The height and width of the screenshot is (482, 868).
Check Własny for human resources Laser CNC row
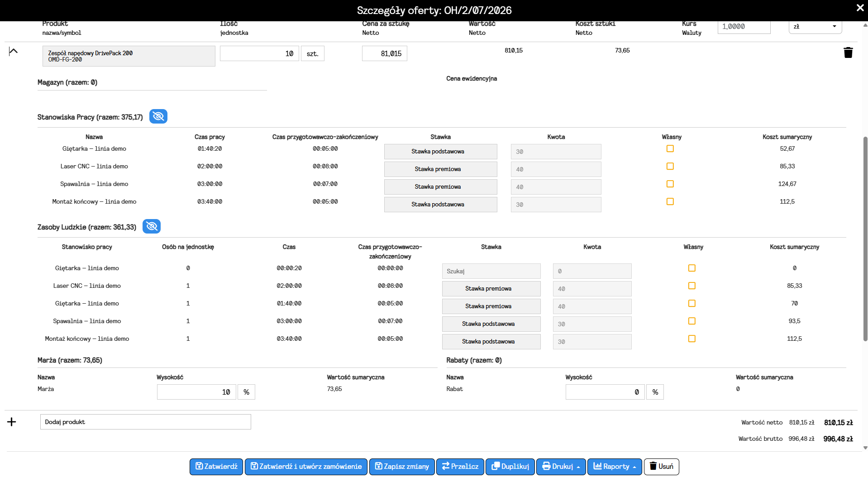coord(692,286)
